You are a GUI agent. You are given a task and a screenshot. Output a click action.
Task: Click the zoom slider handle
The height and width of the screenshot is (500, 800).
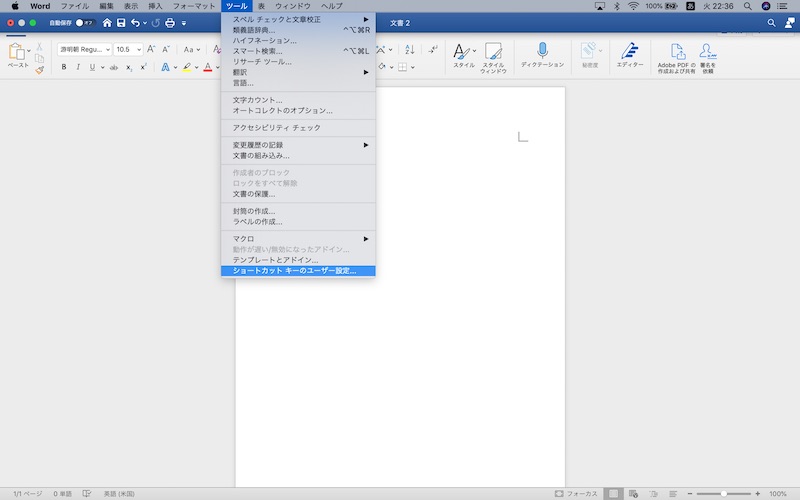tap(723, 493)
